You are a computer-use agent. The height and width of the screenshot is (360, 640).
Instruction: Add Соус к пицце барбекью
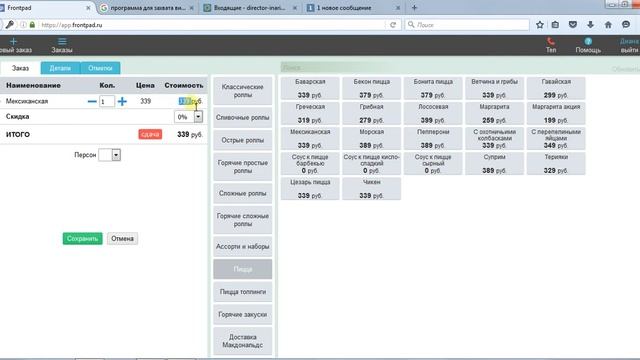pyautogui.click(x=310, y=164)
